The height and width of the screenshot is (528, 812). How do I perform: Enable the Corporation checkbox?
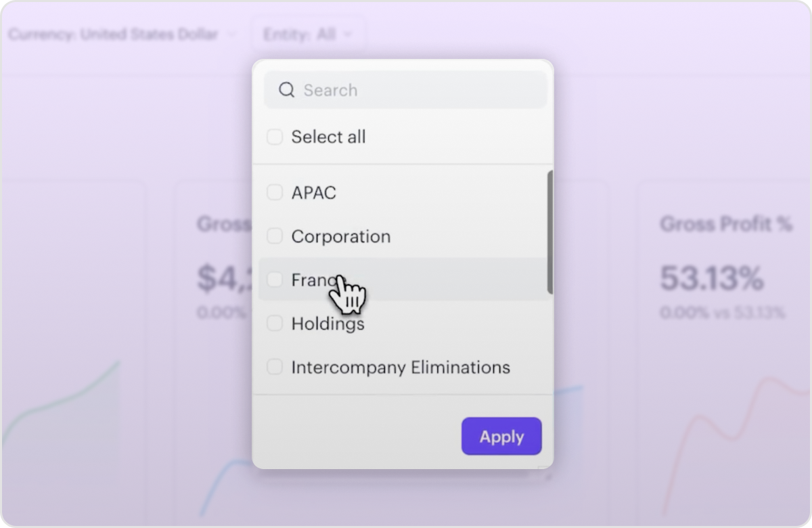click(x=275, y=236)
